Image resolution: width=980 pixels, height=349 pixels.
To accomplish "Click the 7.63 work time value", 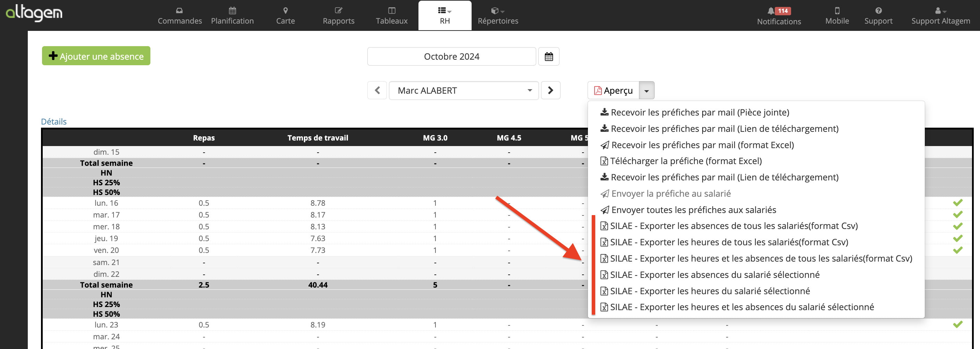I will pos(318,238).
